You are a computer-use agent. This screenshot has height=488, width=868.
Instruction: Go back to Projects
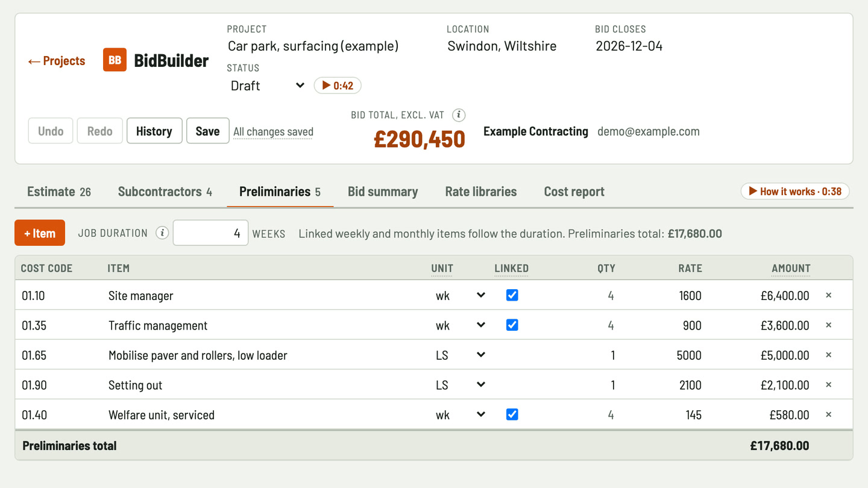pyautogui.click(x=57, y=61)
